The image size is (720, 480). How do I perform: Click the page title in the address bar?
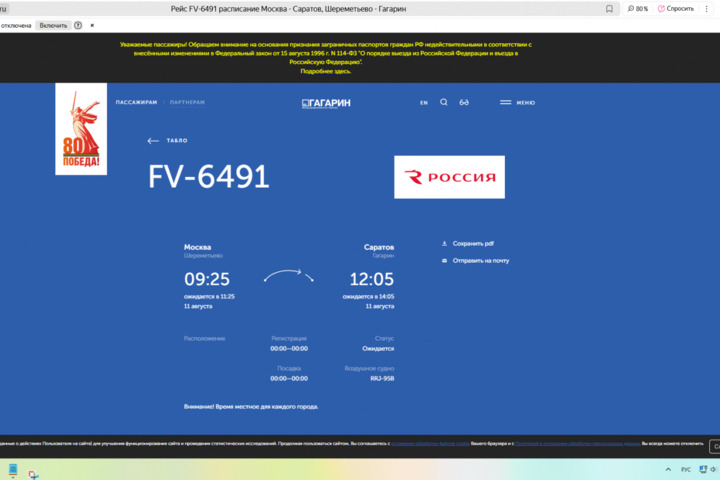coord(288,9)
